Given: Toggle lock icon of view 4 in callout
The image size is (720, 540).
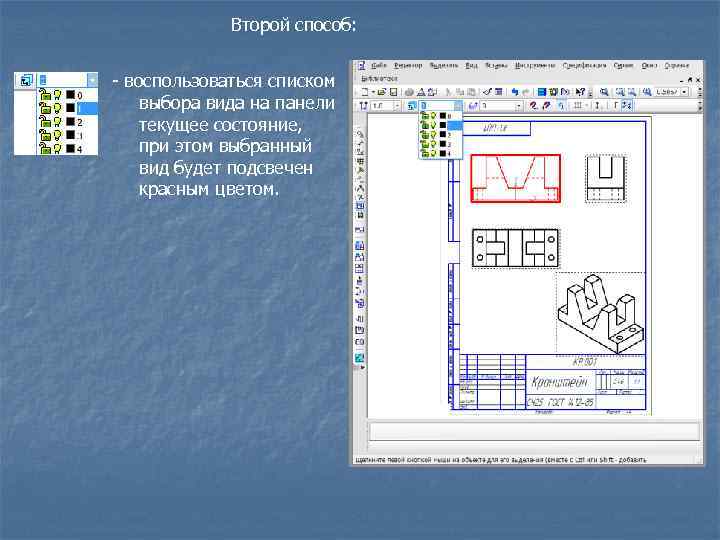Looking at the screenshot, I should click(45, 149).
